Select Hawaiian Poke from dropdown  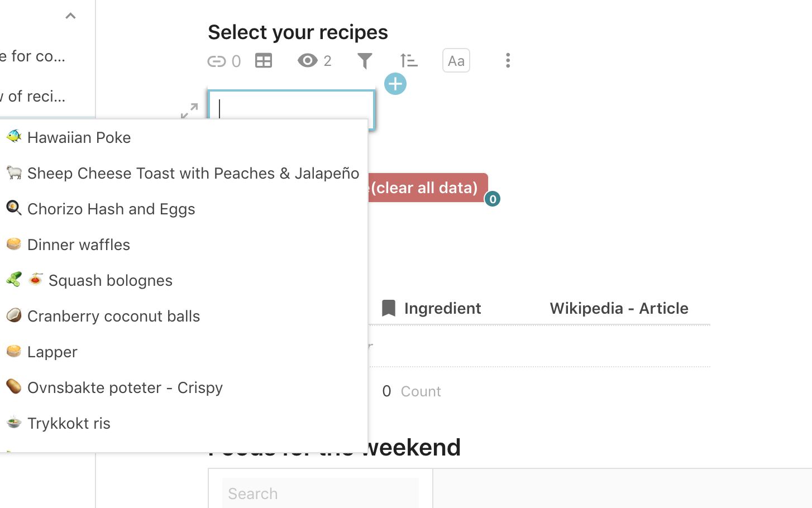pos(79,137)
